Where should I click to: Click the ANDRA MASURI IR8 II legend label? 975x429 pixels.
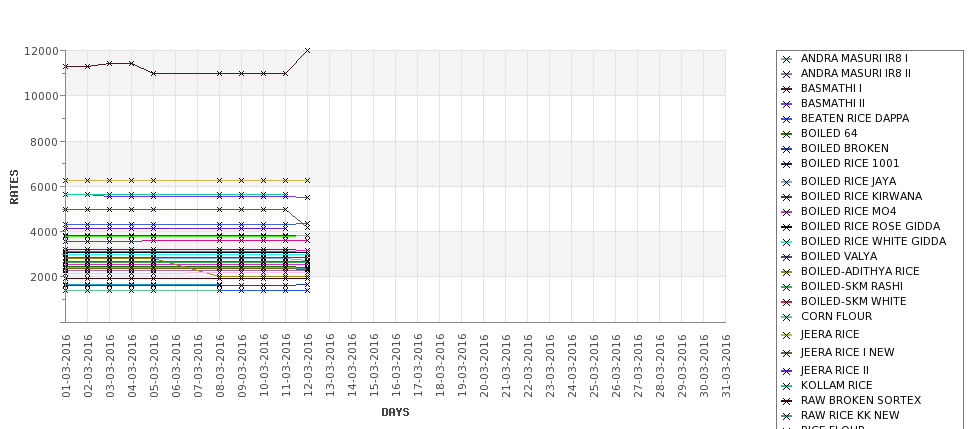click(x=856, y=73)
